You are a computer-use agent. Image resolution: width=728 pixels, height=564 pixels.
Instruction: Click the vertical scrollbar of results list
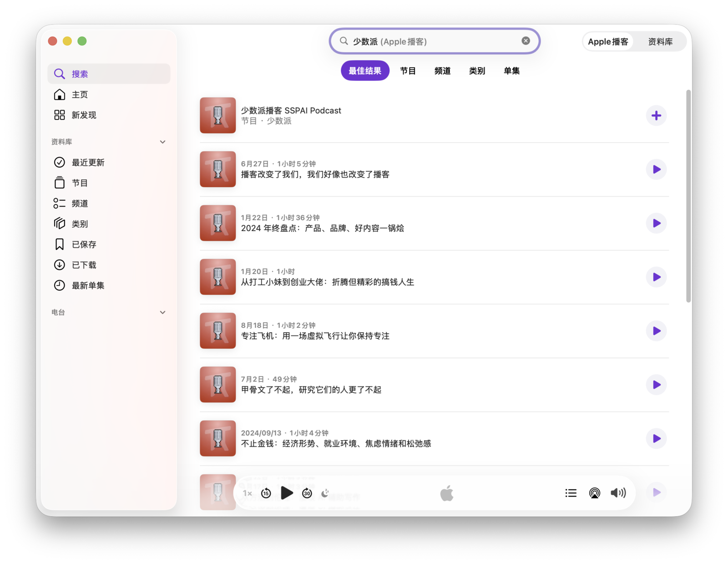pos(688,196)
